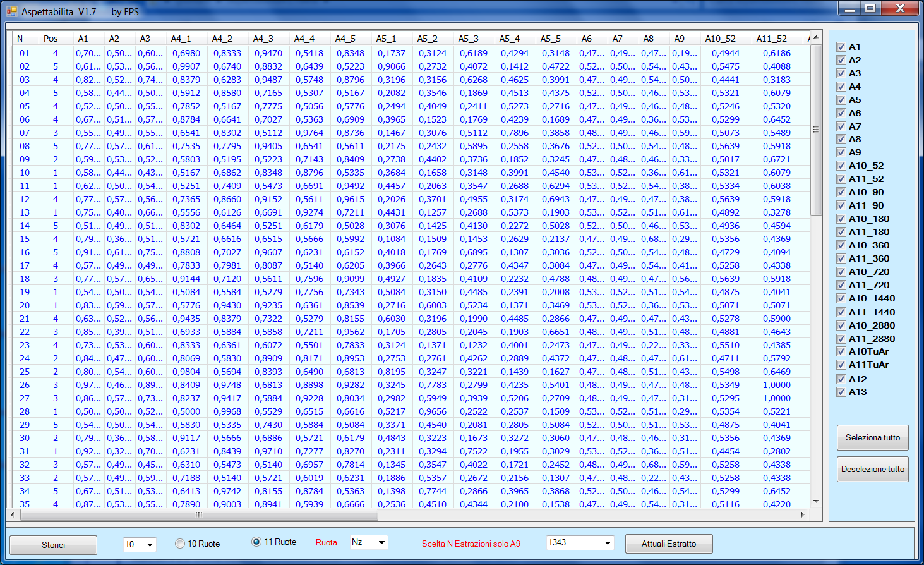Click row 15 A5_1 value 0,1084
924x565 pixels.
pyautogui.click(x=392, y=239)
